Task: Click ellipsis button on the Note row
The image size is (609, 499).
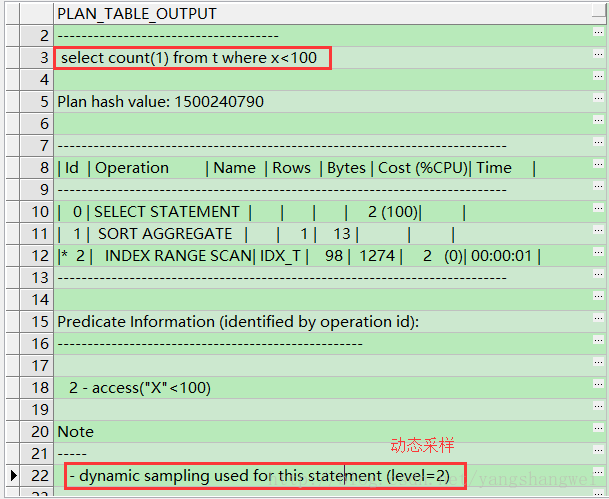Action: tap(598, 432)
